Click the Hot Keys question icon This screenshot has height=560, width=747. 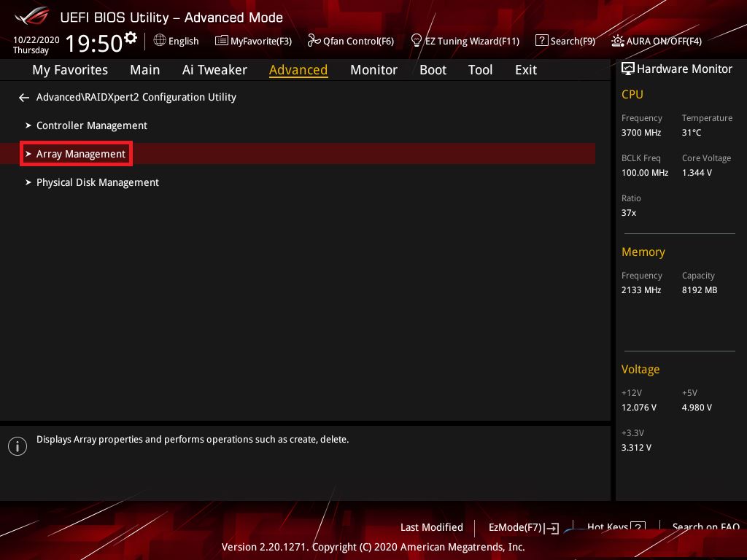click(x=638, y=526)
